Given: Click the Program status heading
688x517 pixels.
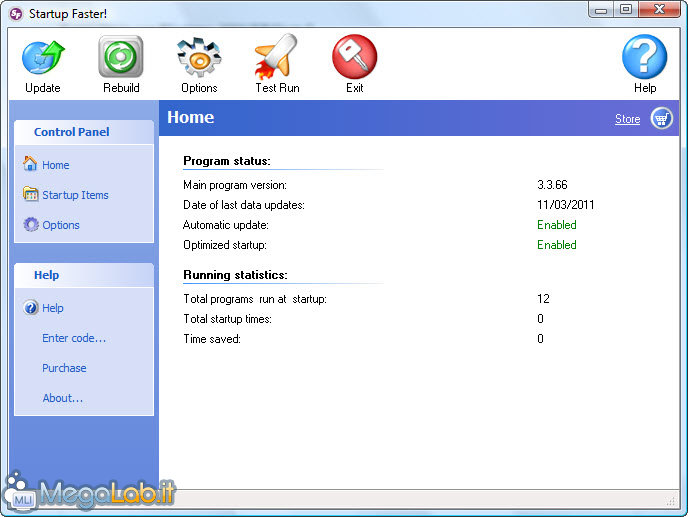Looking at the screenshot, I should pos(227,161).
